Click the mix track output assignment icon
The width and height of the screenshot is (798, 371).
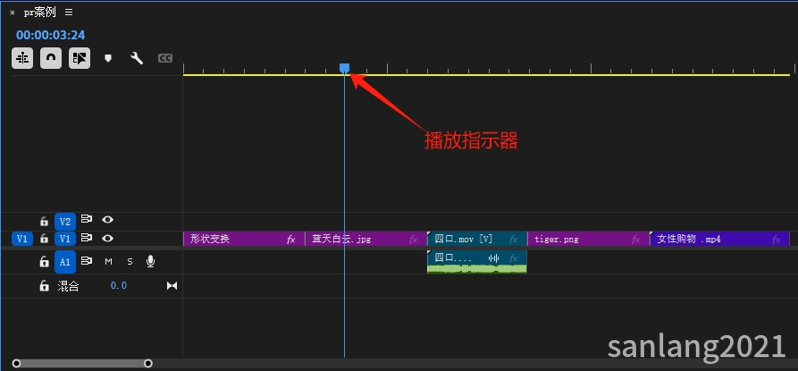coord(172,286)
